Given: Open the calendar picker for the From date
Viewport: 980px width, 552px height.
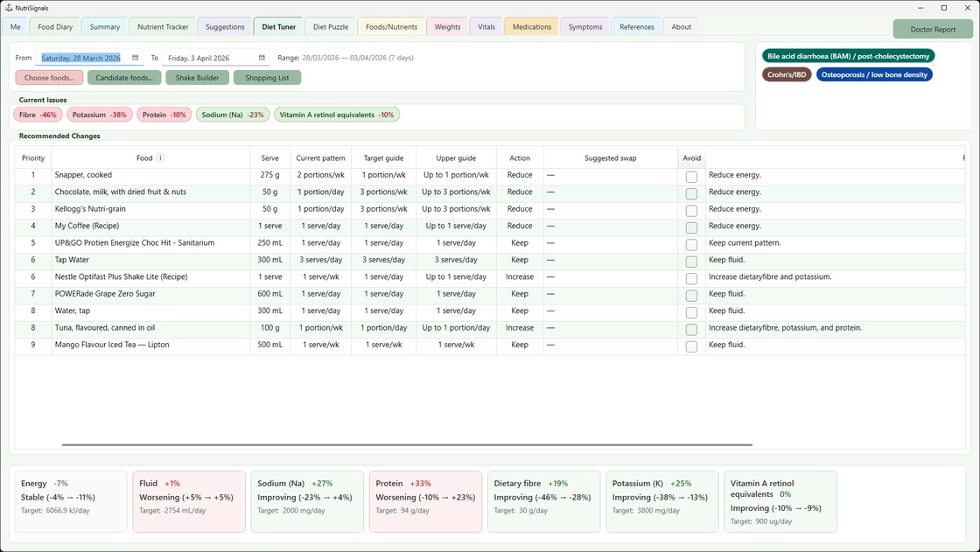Looking at the screenshot, I should coord(134,57).
